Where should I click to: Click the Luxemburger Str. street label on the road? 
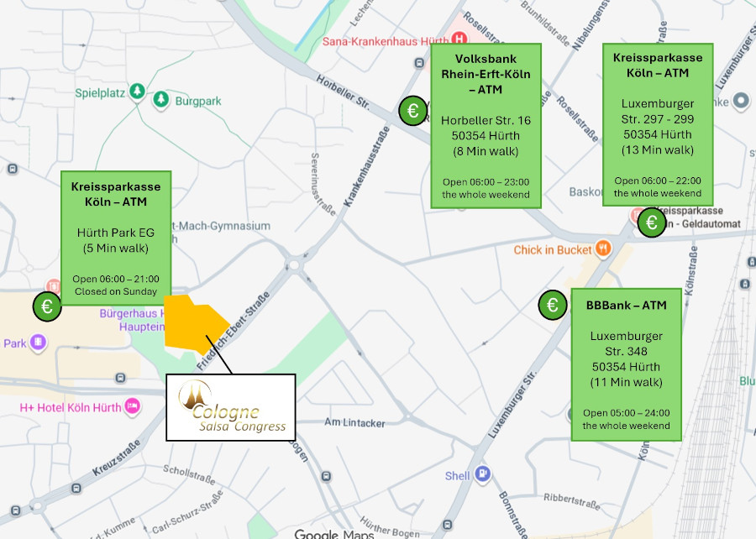pos(512,405)
